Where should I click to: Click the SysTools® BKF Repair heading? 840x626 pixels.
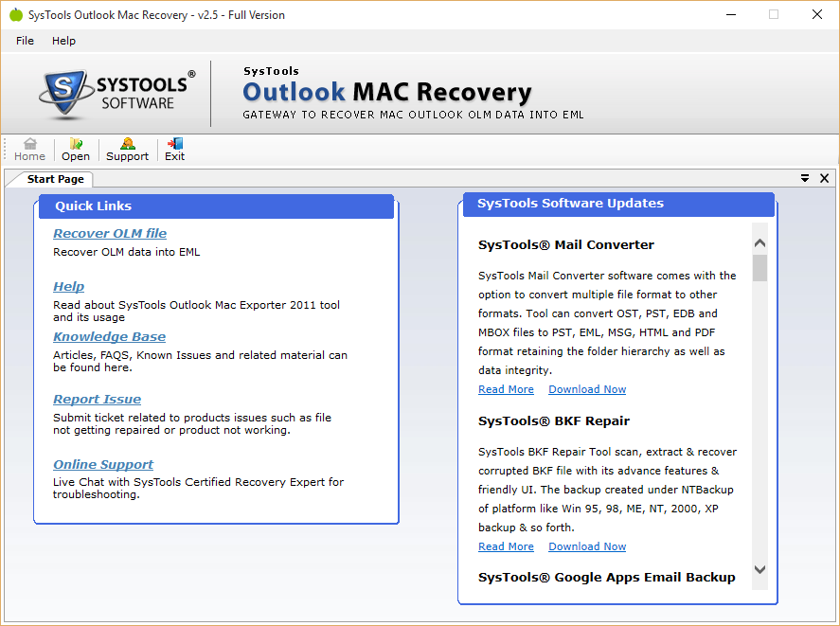point(553,421)
